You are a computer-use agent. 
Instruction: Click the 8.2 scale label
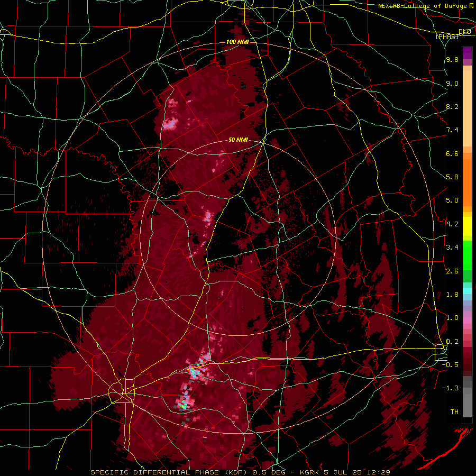(452, 106)
